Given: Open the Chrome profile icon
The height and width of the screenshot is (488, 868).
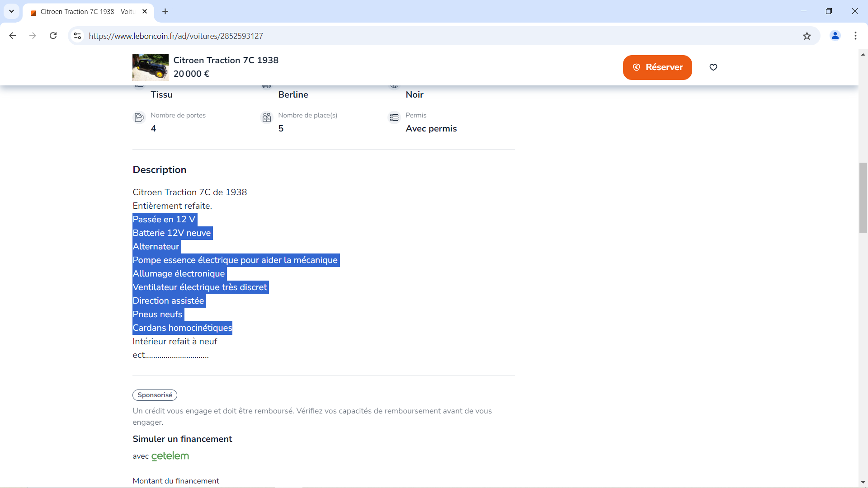Looking at the screenshot, I should point(835,36).
